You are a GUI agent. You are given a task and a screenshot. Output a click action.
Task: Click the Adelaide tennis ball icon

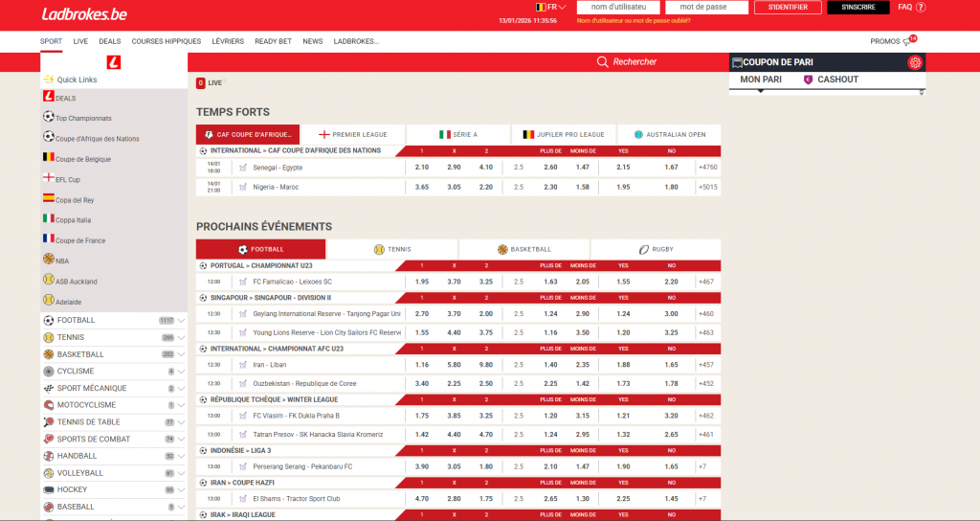pyautogui.click(x=49, y=300)
